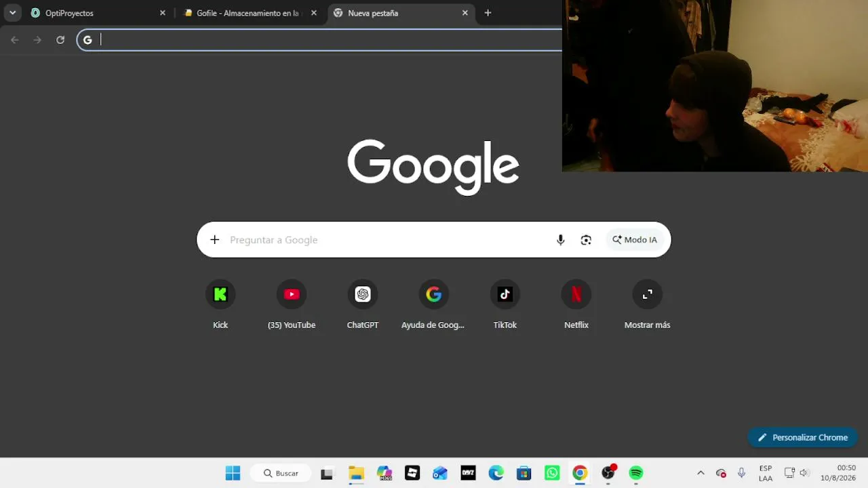
Task: Open the network settings tray icon
Action: click(x=789, y=473)
